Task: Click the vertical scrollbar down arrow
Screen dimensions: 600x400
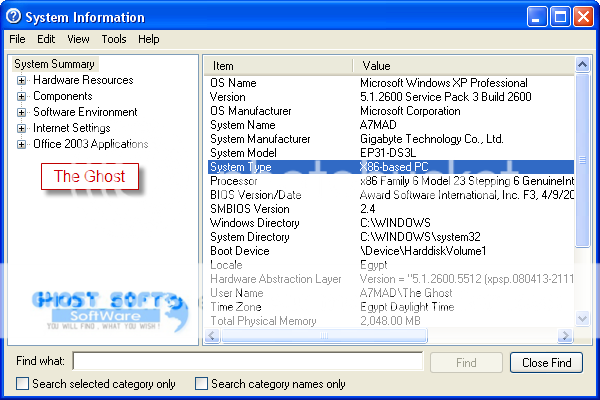Action: pos(582,318)
